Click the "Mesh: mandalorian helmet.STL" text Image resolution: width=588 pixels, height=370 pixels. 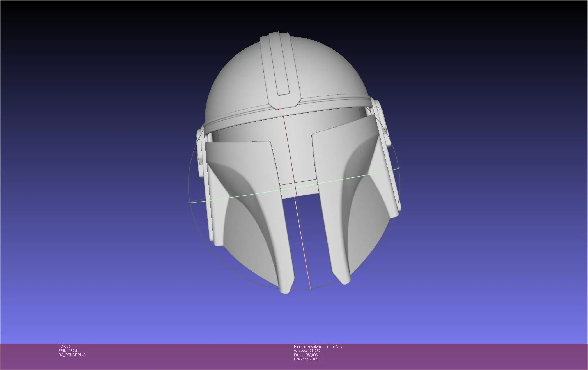point(318,346)
